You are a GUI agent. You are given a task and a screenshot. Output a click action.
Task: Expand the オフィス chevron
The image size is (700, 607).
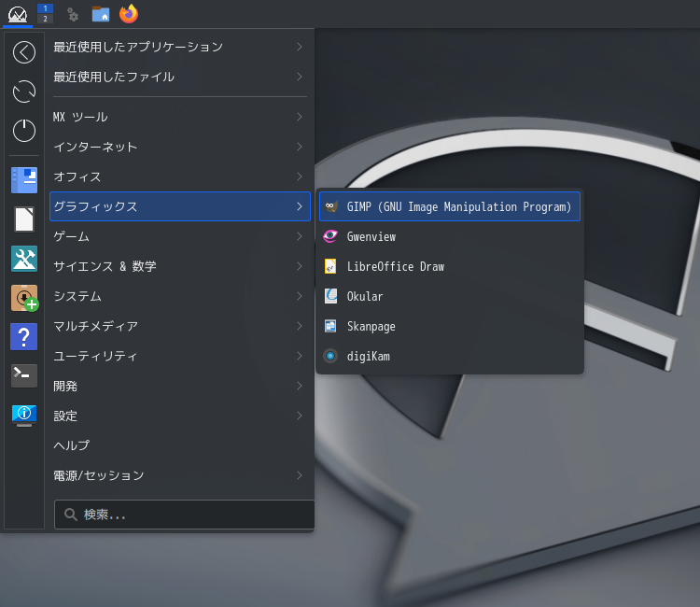(300, 176)
